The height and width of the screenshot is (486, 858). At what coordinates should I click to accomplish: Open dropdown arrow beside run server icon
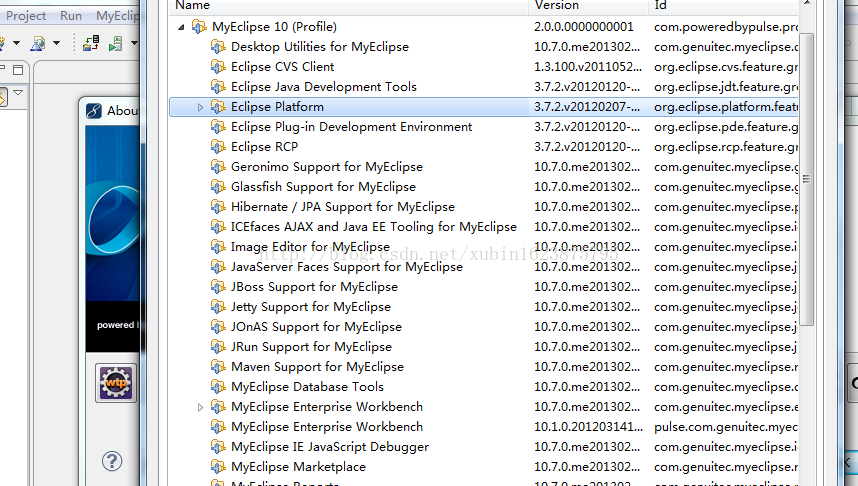pyautogui.click(x=134, y=43)
